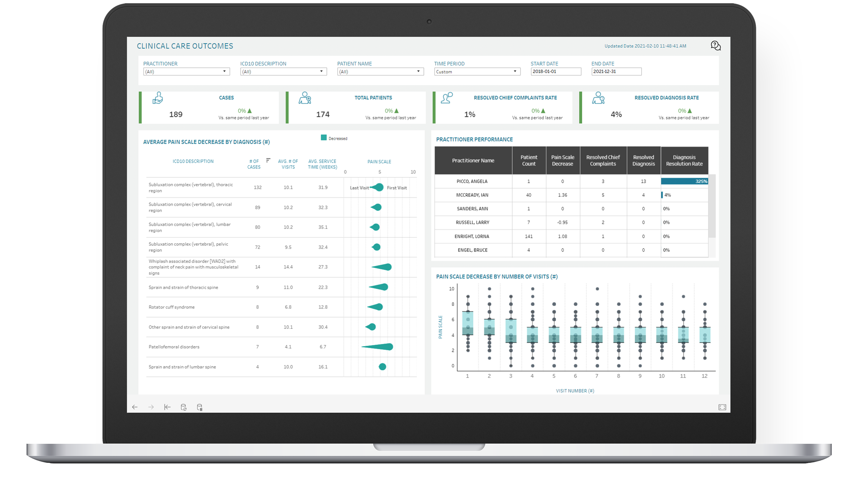Image resolution: width=868 pixels, height=484 pixels.
Task: Click Patellofemoral disorders row
Action: click(281, 347)
